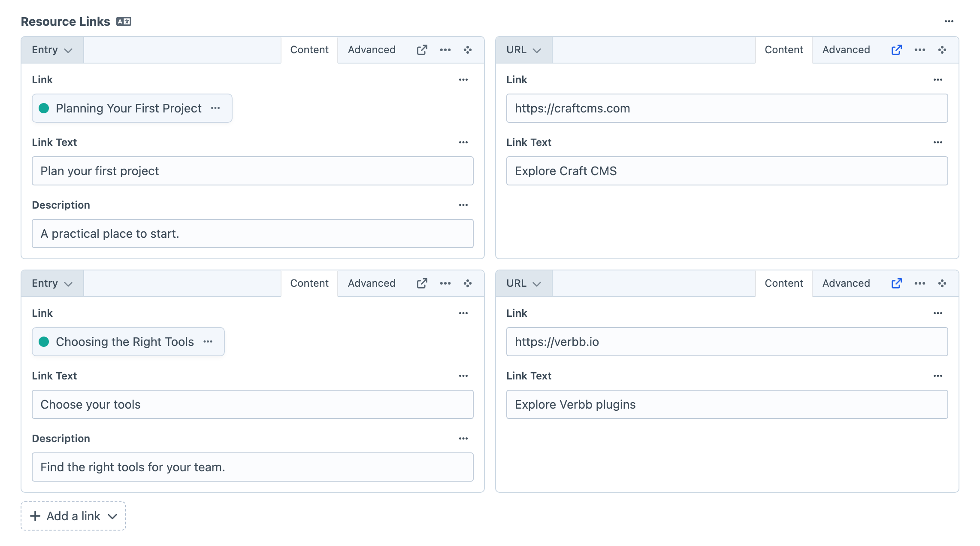Open ellipsis menu for Description above 'A practical place to start.'
Screen dimensions: 980x546
point(463,205)
